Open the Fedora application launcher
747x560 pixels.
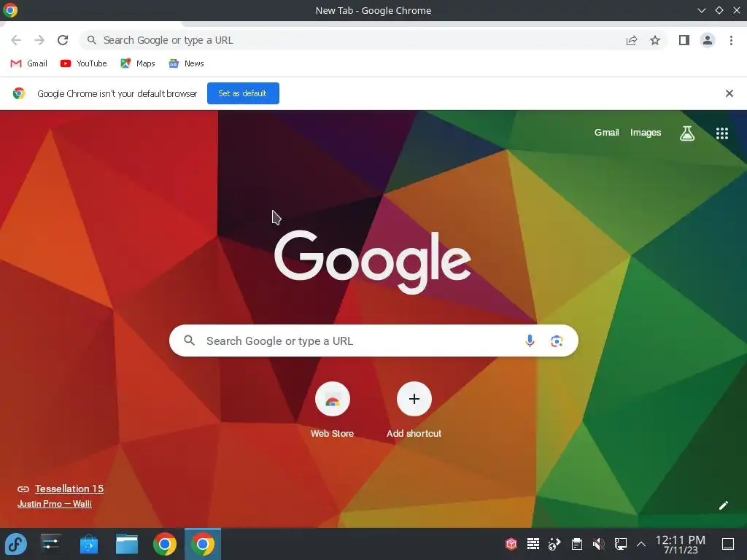(x=16, y=544)
